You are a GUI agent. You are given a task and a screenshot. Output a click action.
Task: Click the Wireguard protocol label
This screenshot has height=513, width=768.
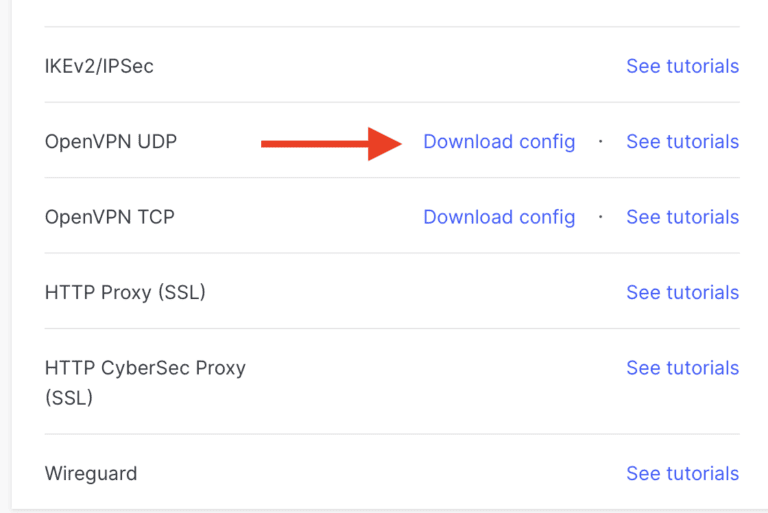click(91, 474)
